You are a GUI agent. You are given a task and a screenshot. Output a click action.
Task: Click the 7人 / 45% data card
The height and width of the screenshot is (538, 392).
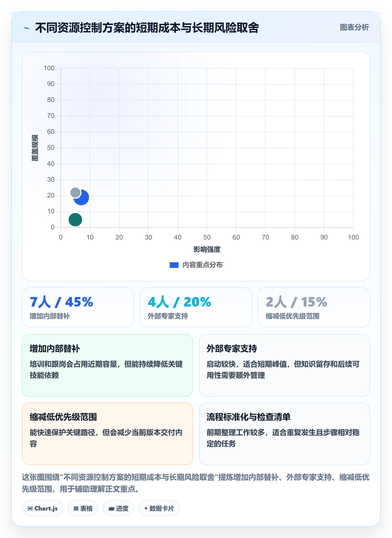[78, 307]
